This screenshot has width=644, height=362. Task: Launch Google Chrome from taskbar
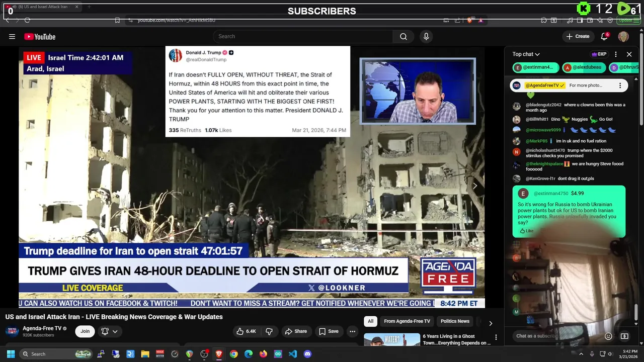[233, 354]
